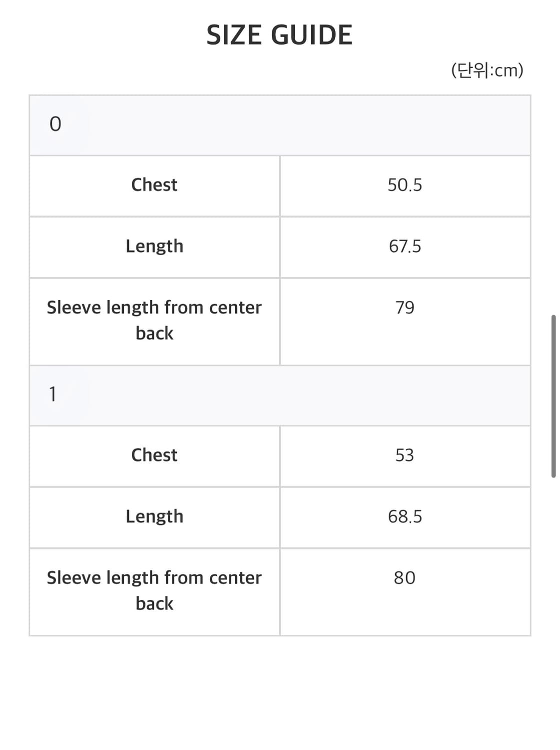
Task: Select the 80 sleeve length value
Action: click(405, 578)
